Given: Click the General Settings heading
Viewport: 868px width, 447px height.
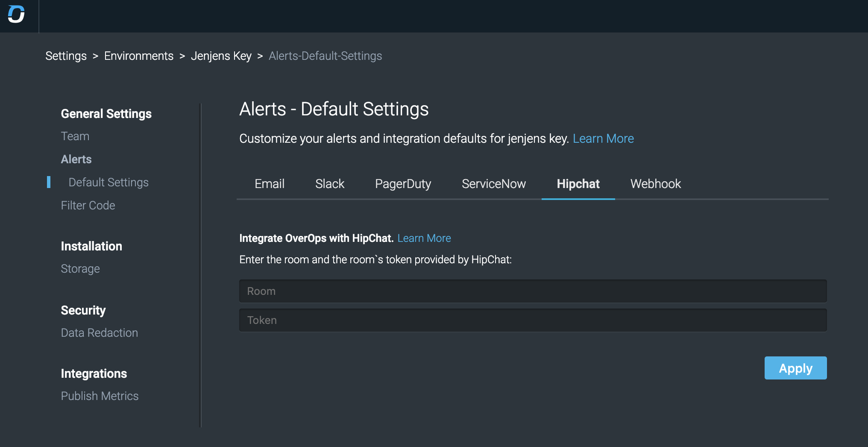Looking at the screenshot, I should (x=106, y=114).
